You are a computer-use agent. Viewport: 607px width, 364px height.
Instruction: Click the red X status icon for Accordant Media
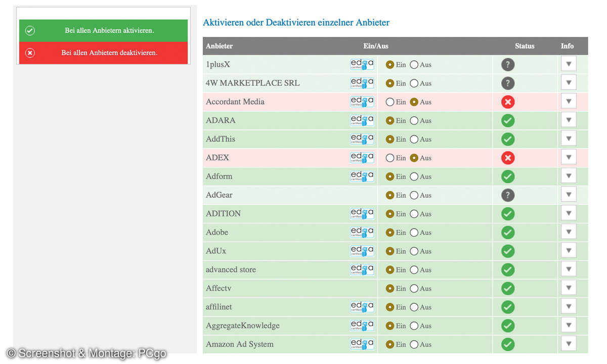(x=508, y=102)
